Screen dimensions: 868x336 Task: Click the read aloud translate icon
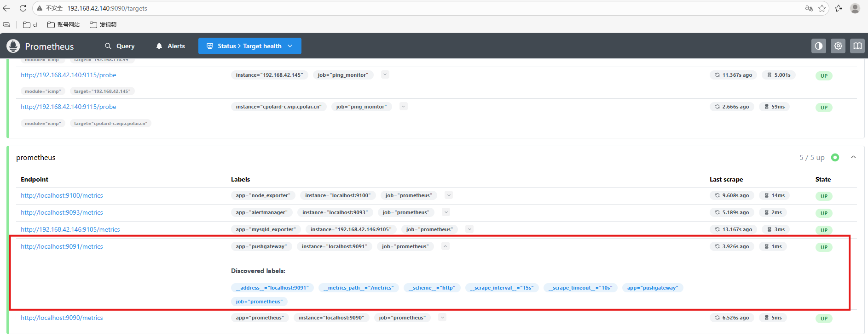click(809, 8)
